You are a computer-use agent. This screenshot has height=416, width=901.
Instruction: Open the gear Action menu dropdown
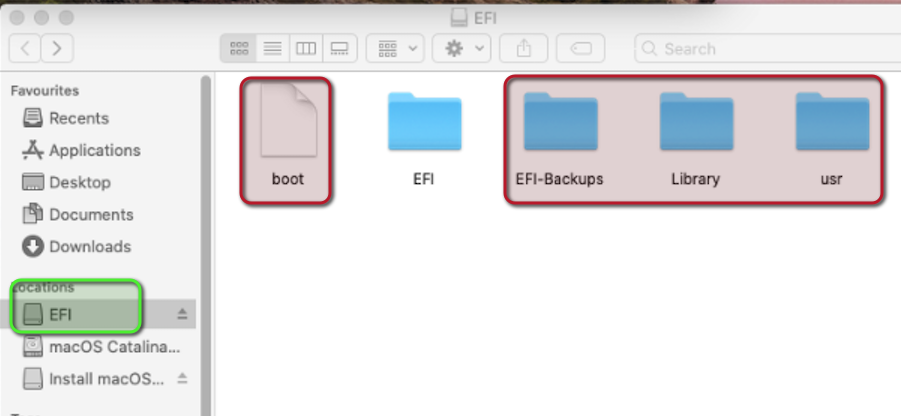[x=461, y=49]
